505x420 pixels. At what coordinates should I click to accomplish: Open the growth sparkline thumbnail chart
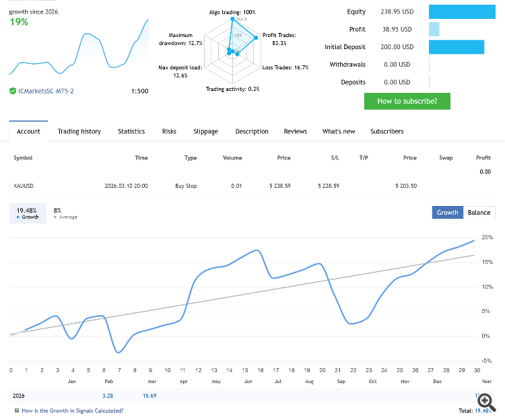[x=79, y=48]
